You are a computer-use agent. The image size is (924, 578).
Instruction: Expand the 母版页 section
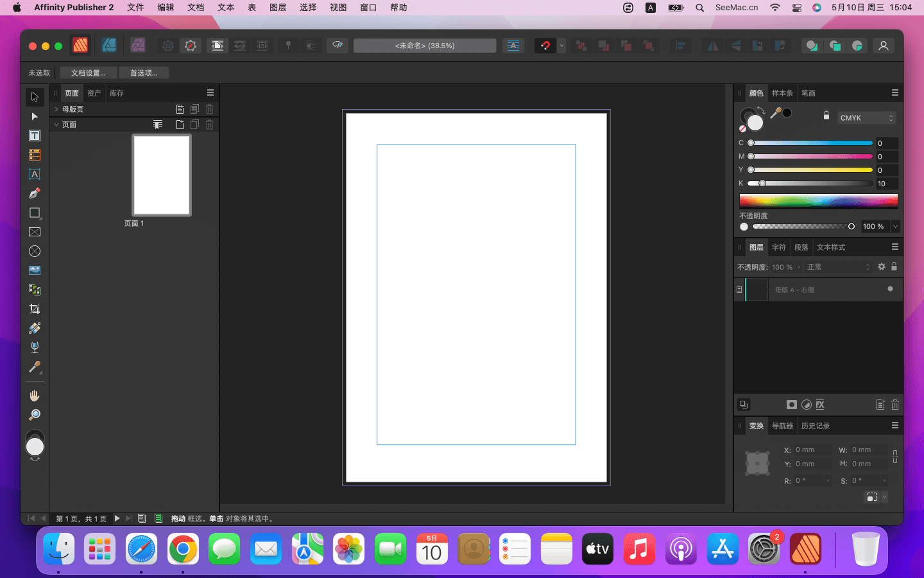(x=56, y=109)
